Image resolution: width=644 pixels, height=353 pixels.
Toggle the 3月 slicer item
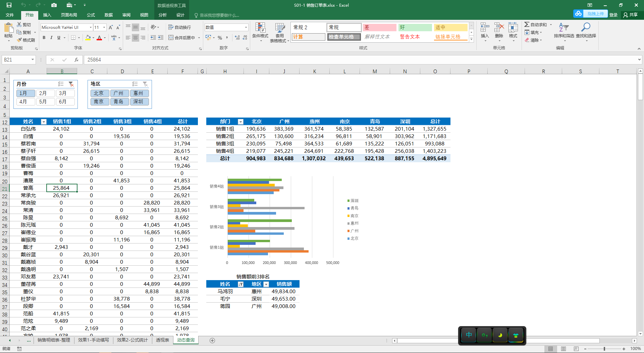coord(65,93)
